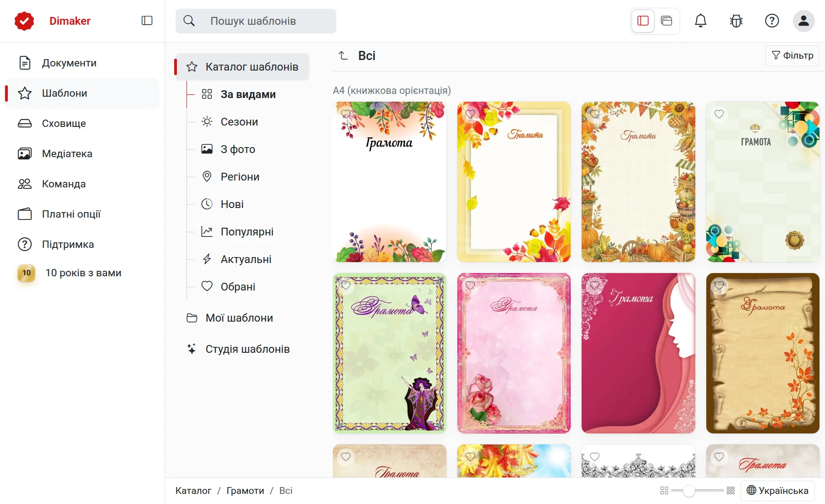
Task: Open Команда in the sidebar
Action: (82, 184)
